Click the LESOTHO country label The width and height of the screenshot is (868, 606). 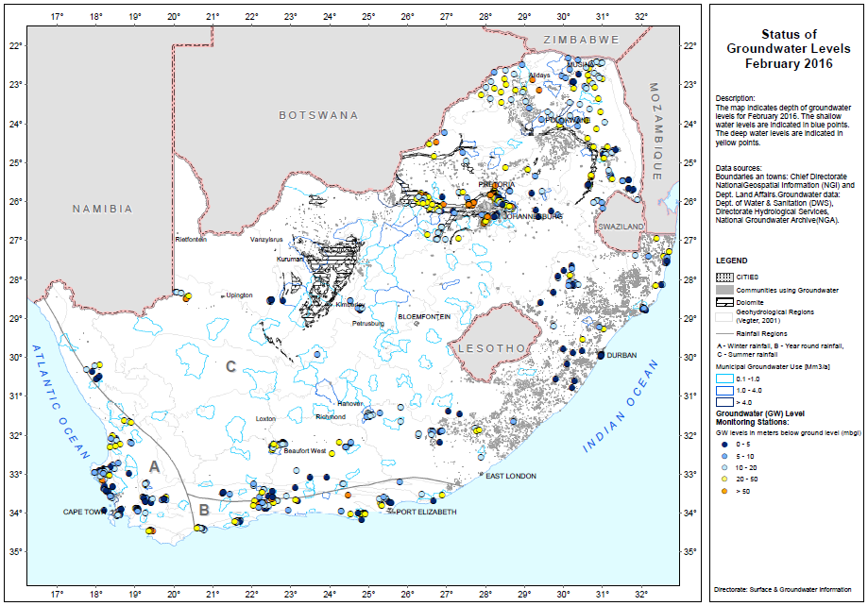pyautogui.click(x=491, y=348)
